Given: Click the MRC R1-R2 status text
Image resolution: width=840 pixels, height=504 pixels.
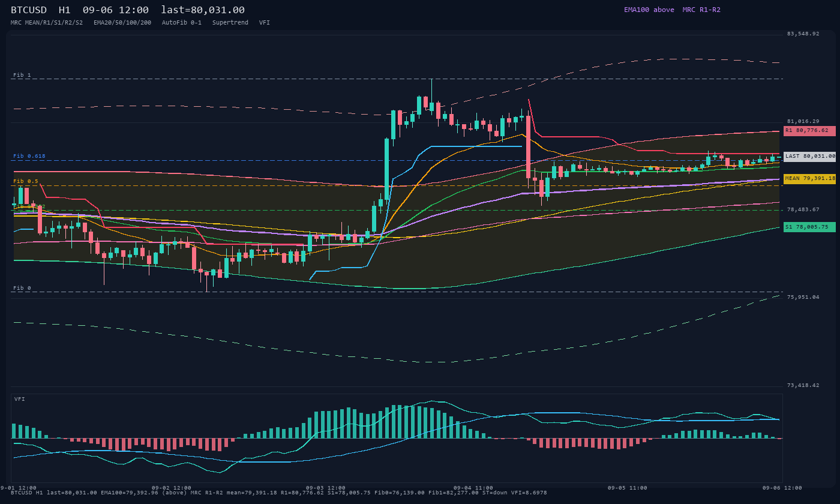Looking at the screenshot, I should pyautogui.click(x=701, y=10).
